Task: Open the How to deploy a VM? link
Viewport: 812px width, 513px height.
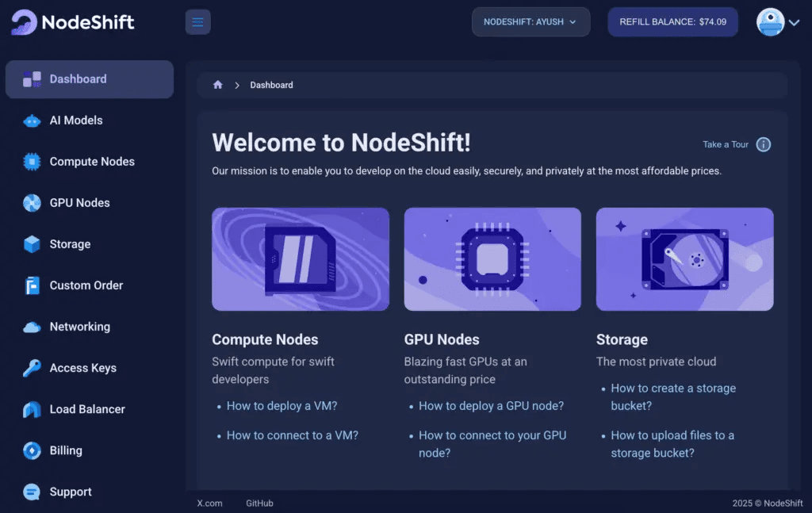Action: (282, 406)
